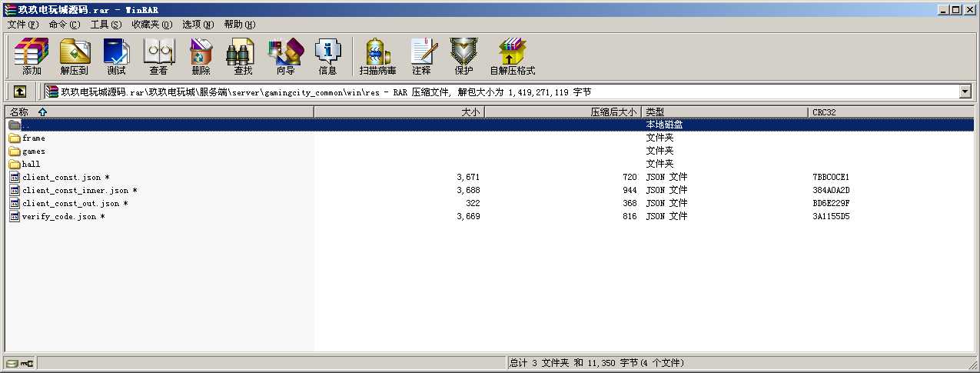Select client_const_inner.json file name
The height and width of the screenshot is (373, 980).
80,191
